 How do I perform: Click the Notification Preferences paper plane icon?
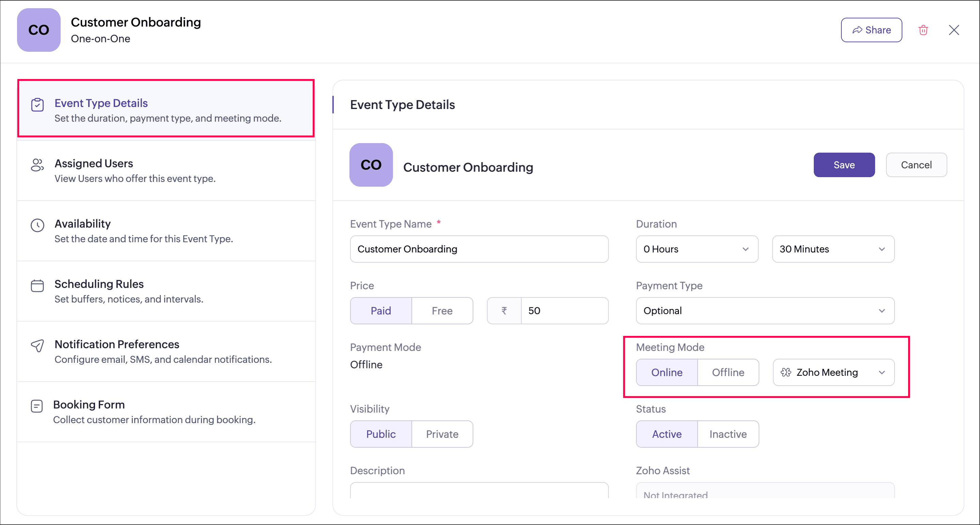pyautogui.click(x=37, y=345)
